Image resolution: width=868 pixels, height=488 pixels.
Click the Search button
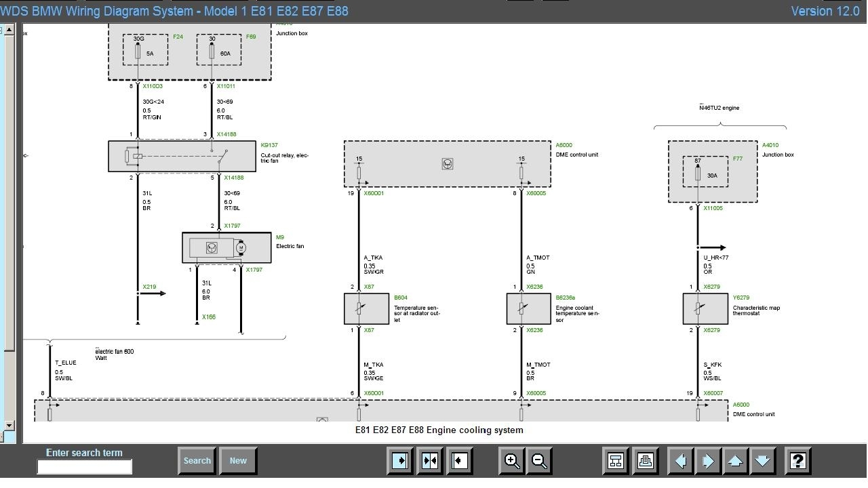[x=197, y=461]
